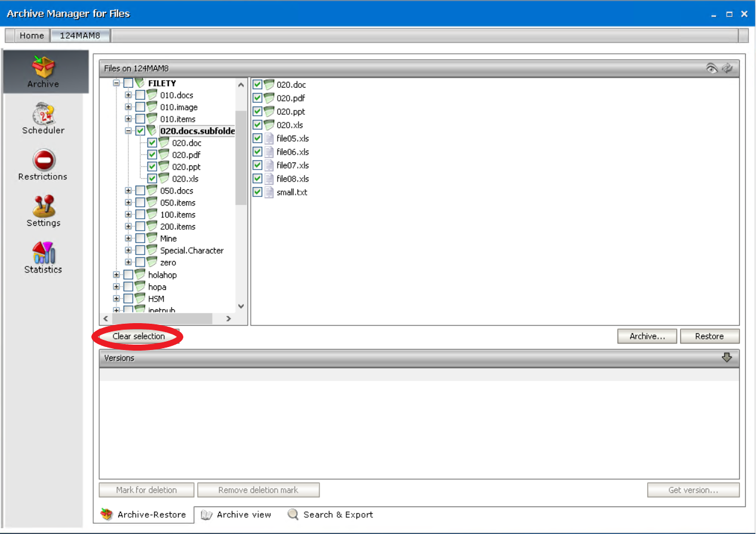Click the Clear selection button
This screenshot has height=534, width=756.
click(137, 336)
